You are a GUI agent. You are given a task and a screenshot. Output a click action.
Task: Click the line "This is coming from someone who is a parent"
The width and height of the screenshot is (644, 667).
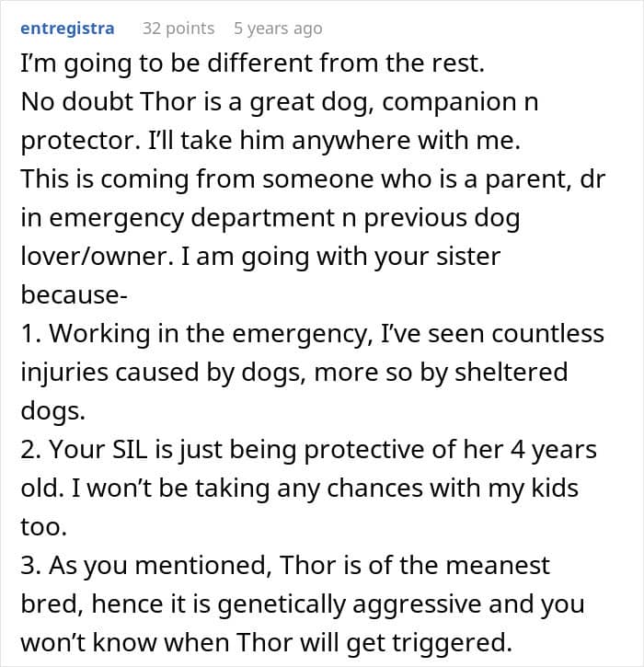pyautogui.click(x=313, y=179)
